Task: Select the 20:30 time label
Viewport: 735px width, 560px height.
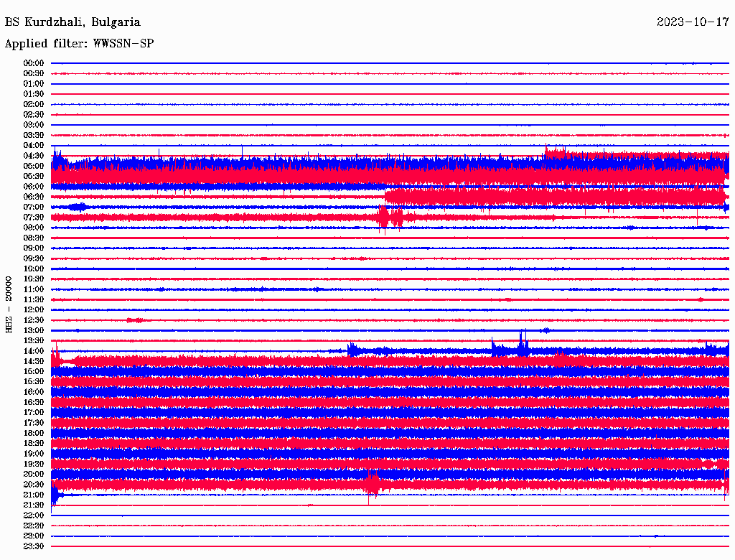Action: click(33, 485)
